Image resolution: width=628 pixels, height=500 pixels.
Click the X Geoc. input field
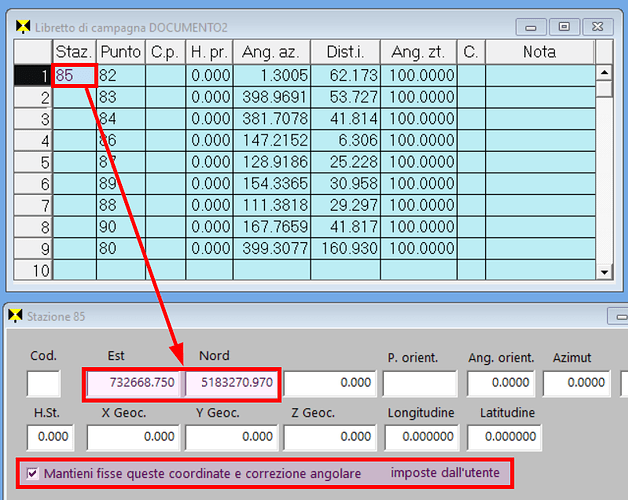pyautogui.click(x=133, y=438)
